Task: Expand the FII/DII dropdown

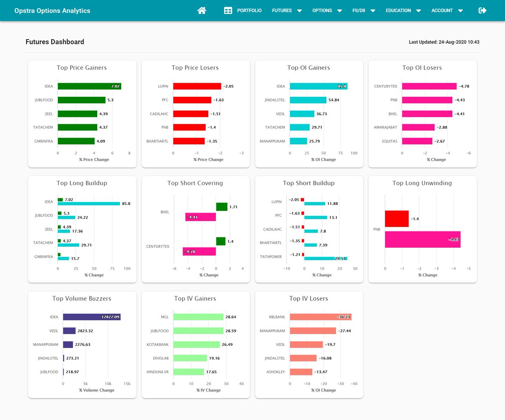Action: point(364,11)
